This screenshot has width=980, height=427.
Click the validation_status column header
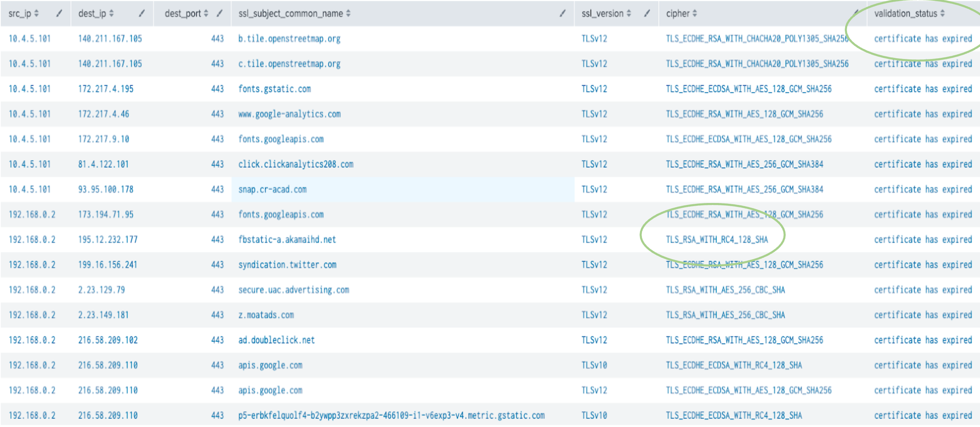click(x=905, y=13)
